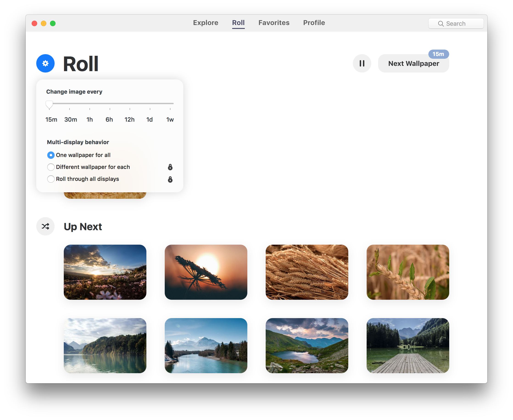The width and height of the screenshot is (513, 420).
Task: Close the window with red button
Action: [34, 23]
